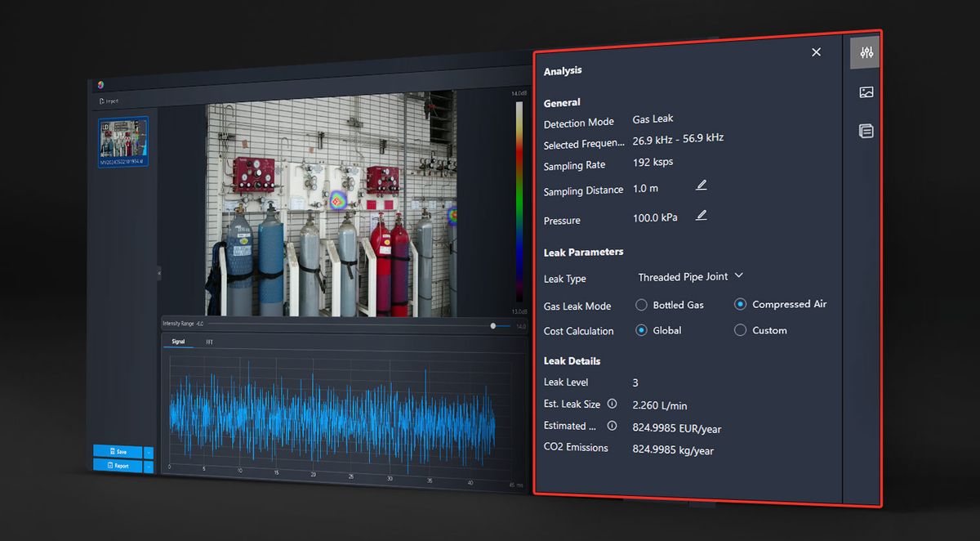
Task: Show info for Estimated cost row
Action: coord(612,426)
